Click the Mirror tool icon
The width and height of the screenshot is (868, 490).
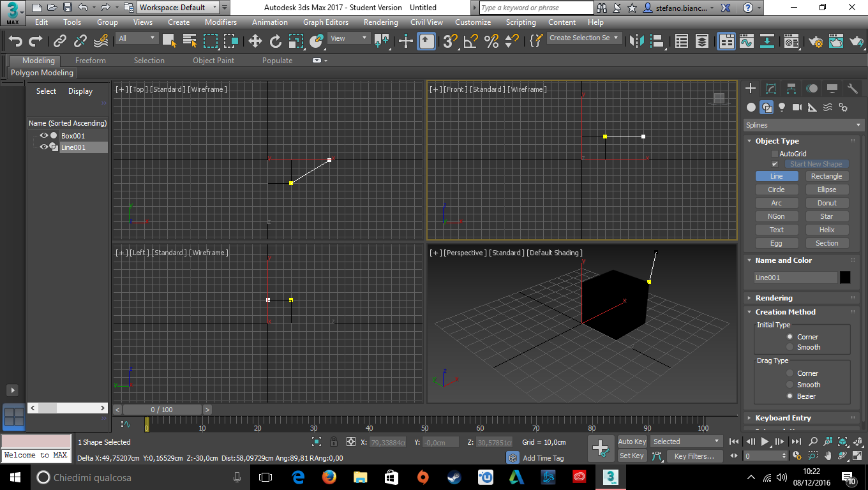point(636,41)
